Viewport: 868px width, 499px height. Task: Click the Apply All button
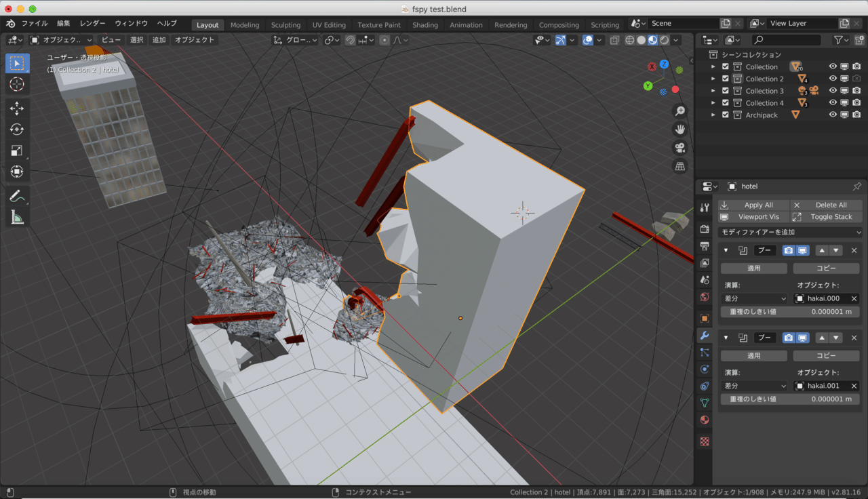[754, 205]
